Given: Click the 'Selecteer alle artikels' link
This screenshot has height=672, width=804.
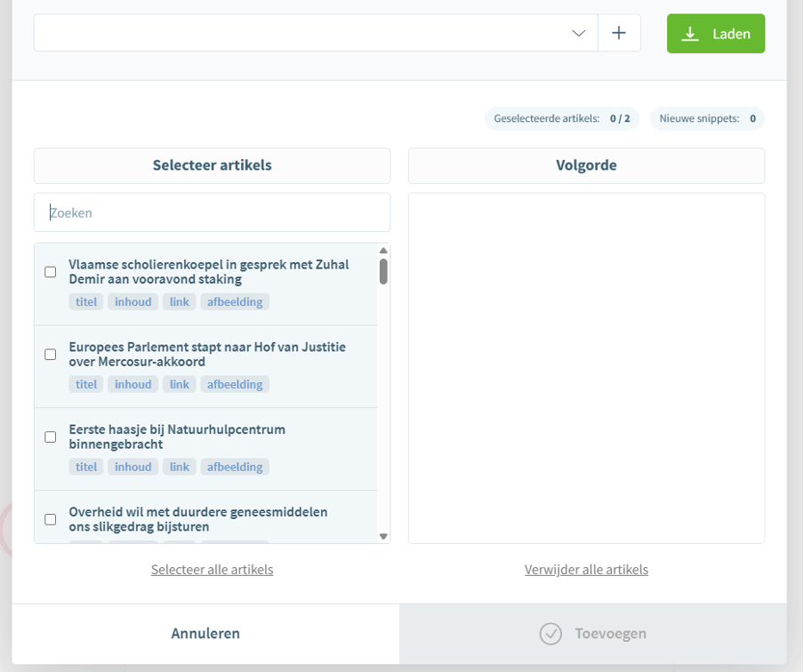Looking at the screenshot, I should coord(212,569).
